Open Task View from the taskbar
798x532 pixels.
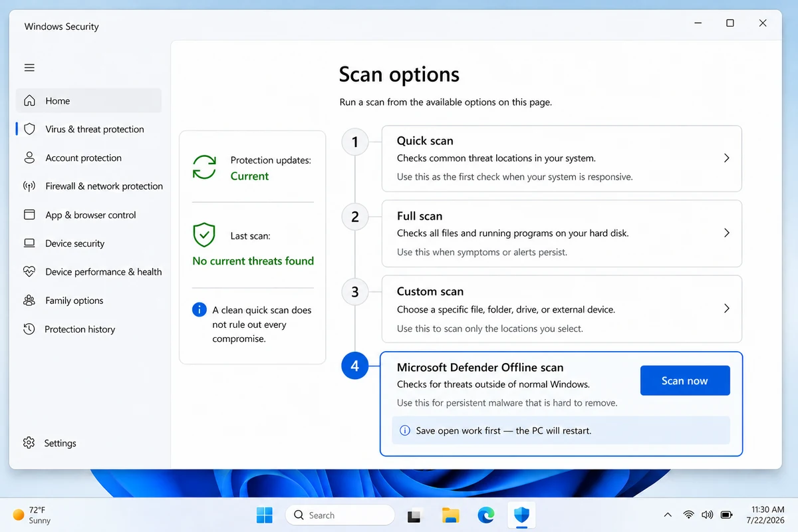[x=414, y=515]
